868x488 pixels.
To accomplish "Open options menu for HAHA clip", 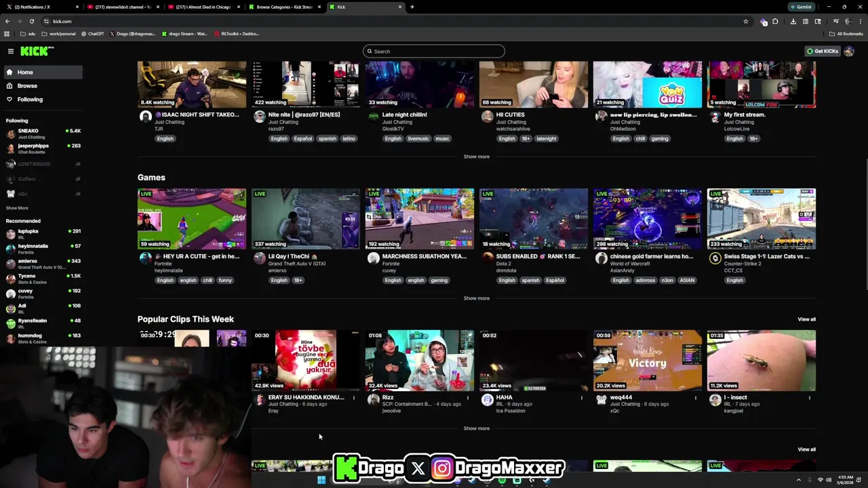I will point(582,398).
